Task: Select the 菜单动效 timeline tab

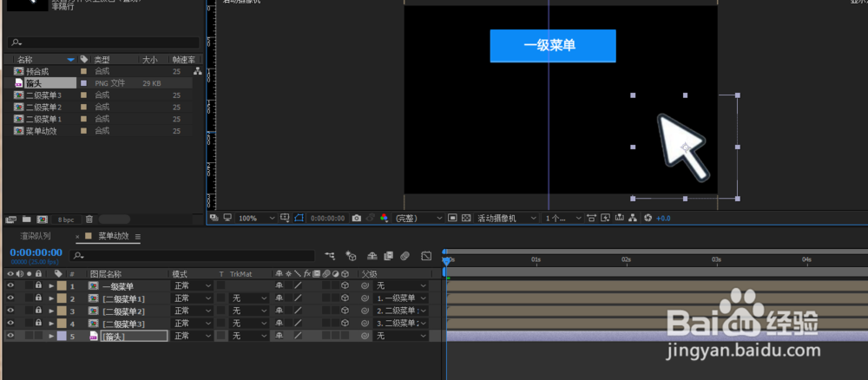Action: click(x=114, y=236)
